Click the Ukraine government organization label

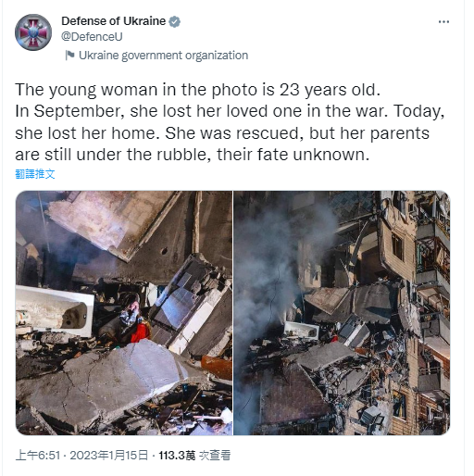click(x=163, y=56)
